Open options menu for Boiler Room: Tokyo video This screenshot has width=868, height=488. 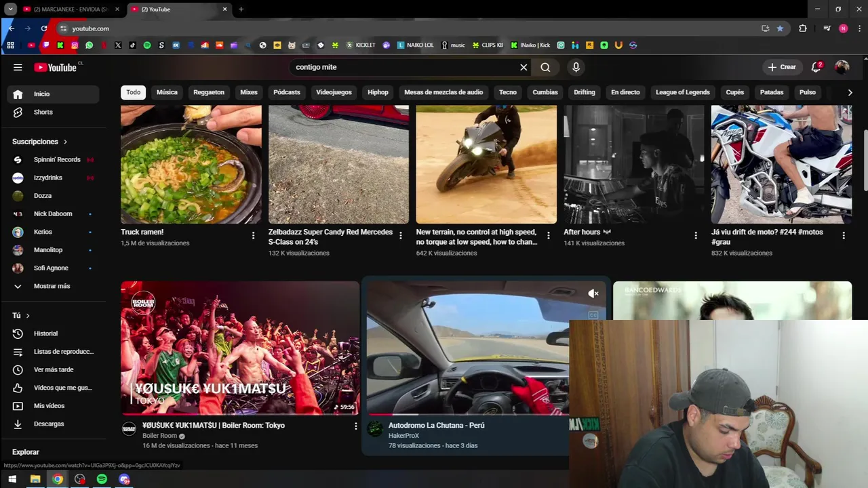(x=355, y=426)
